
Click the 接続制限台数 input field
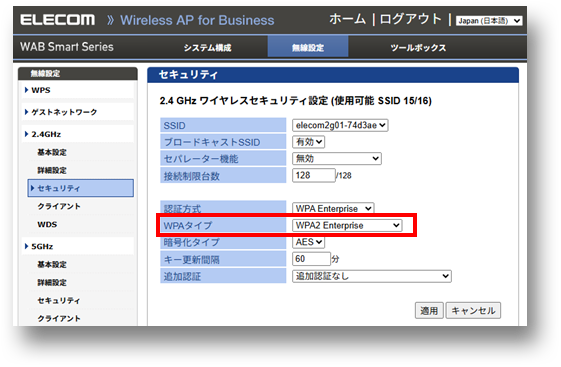313,175
